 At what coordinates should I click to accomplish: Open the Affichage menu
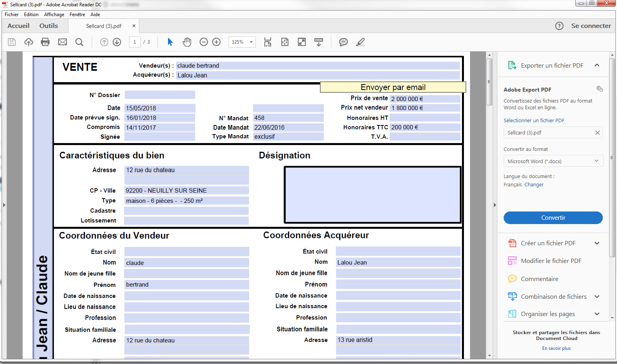[54, 15]
